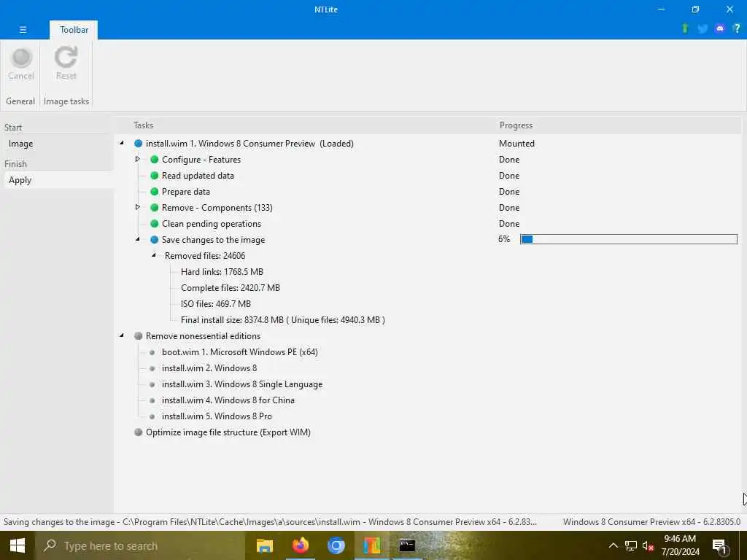Click green dot beside Clean pending operations
The height and width of the screenshot is (560, 747).
point(155,223)
